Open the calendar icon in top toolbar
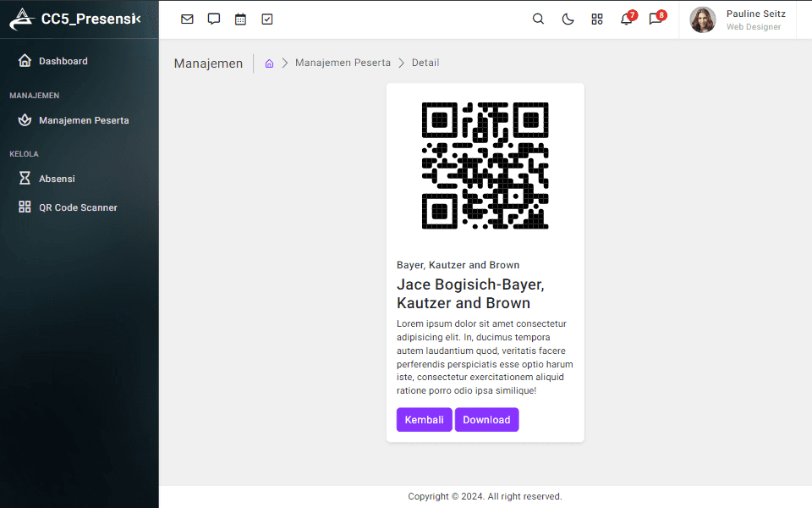 [240, 19]
